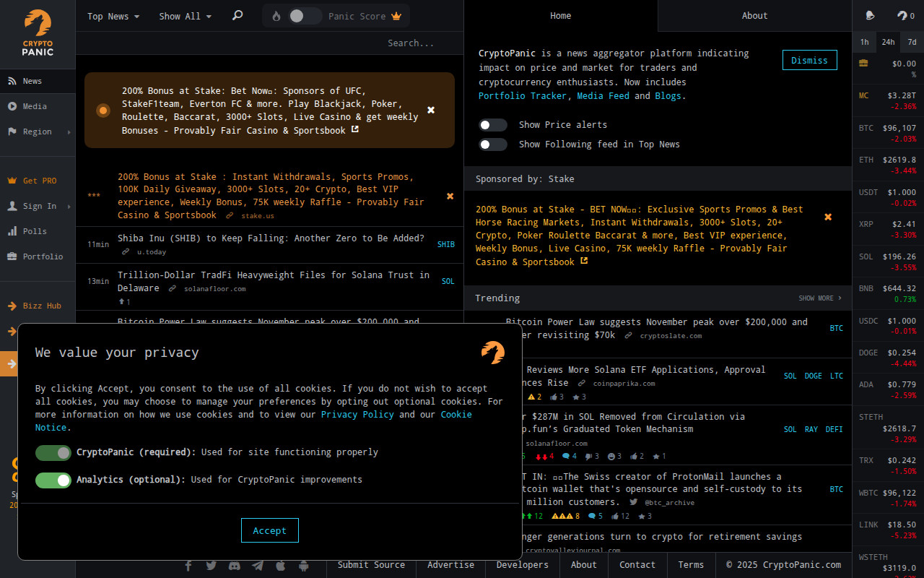
Task: Click the ETH $2619.8 ticker row
Action: pos(888,165)
